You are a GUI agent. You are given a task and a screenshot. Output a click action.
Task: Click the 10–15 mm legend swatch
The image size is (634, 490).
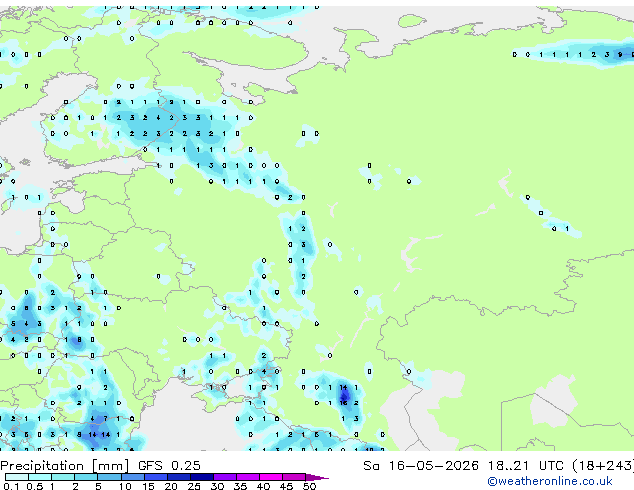pyautogui.click(x=132, y=477)
